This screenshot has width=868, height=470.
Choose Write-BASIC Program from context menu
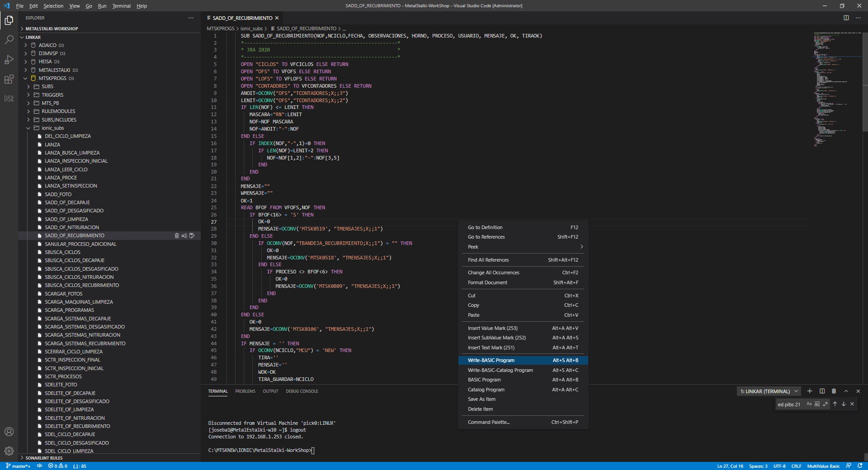coord(491,360)
